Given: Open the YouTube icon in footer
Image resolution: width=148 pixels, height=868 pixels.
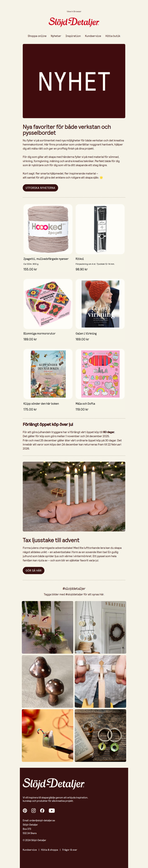Looking at the screenshot, I should tap(52, 810).
